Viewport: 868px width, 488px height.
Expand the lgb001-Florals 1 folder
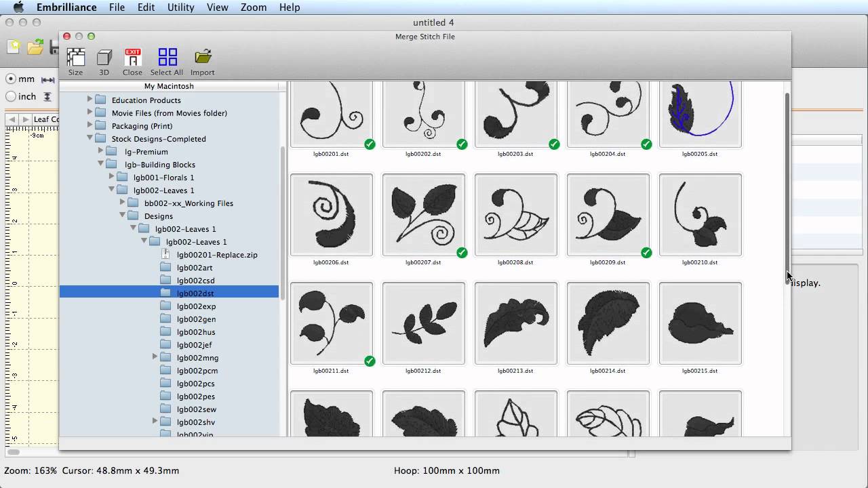(111, 177)
